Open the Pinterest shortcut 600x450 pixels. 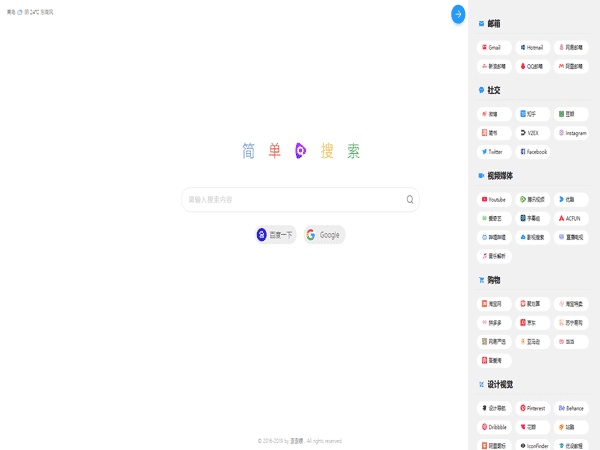(534, 408)
